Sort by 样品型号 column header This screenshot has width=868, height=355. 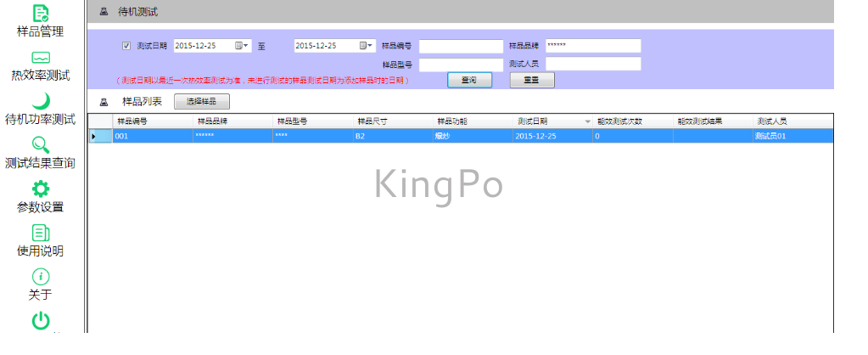313,121
